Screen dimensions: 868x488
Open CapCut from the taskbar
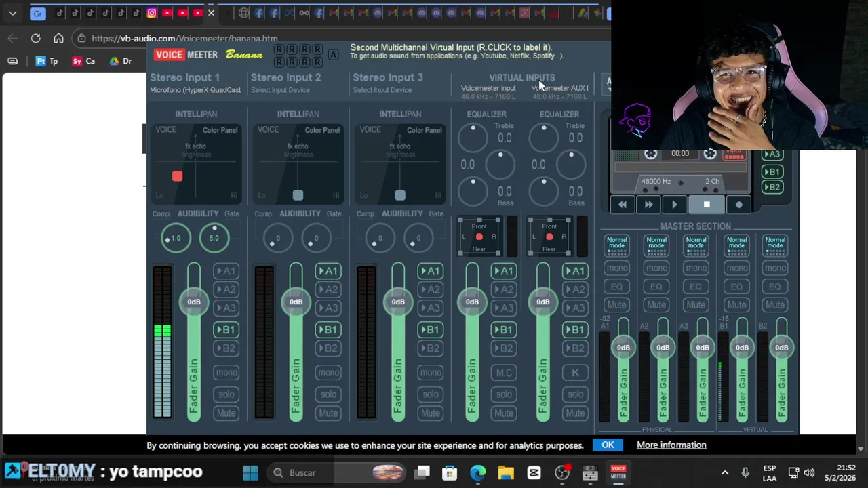click(x=534, y=472)
